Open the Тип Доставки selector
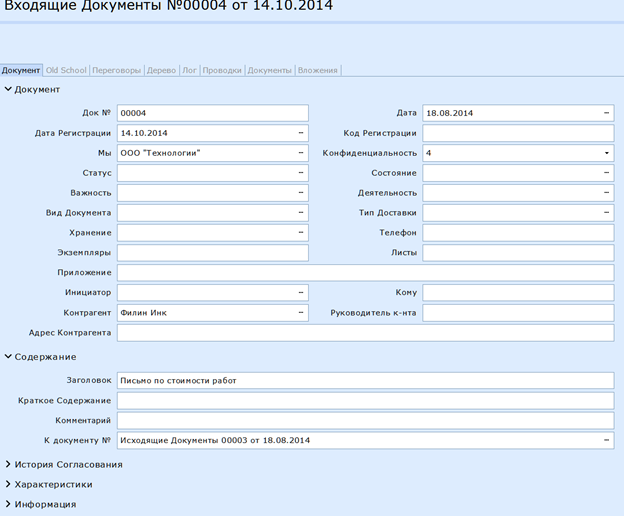The height and width of the screenshot is (516, 624). (606, 212)
